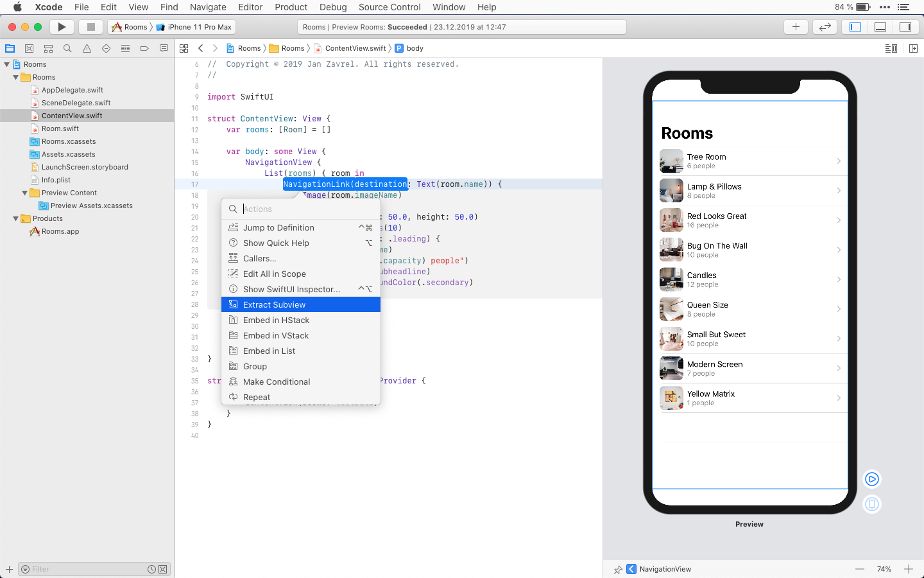Decrease preview zoom with the minus control

click(x=860, y=569)
